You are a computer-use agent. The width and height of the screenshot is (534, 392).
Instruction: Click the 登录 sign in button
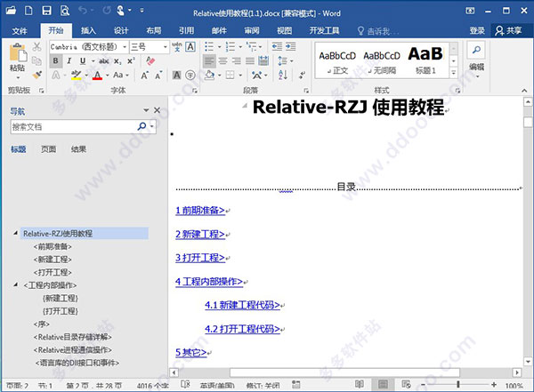(477, 30)
